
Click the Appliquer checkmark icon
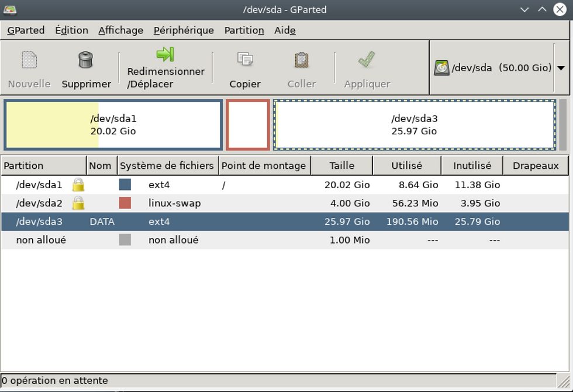pyautogui.click(x=367, y=59)
